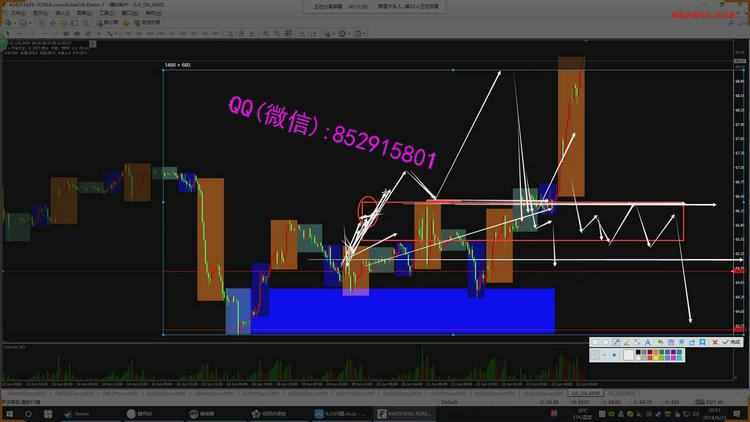
Task: Open Steam from the taskbar
Action: [76, 412]
